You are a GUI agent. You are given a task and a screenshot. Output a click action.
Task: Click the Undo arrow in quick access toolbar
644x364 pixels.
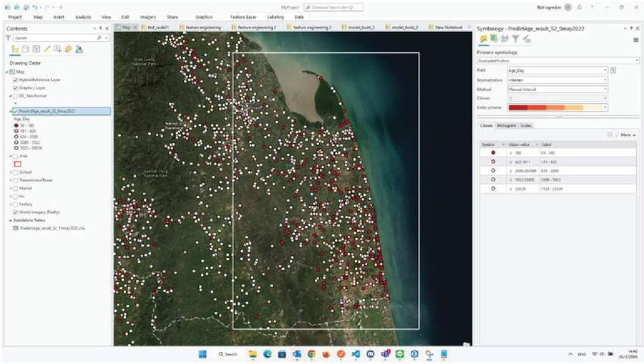pyautogui.click(x=35, y=7)
